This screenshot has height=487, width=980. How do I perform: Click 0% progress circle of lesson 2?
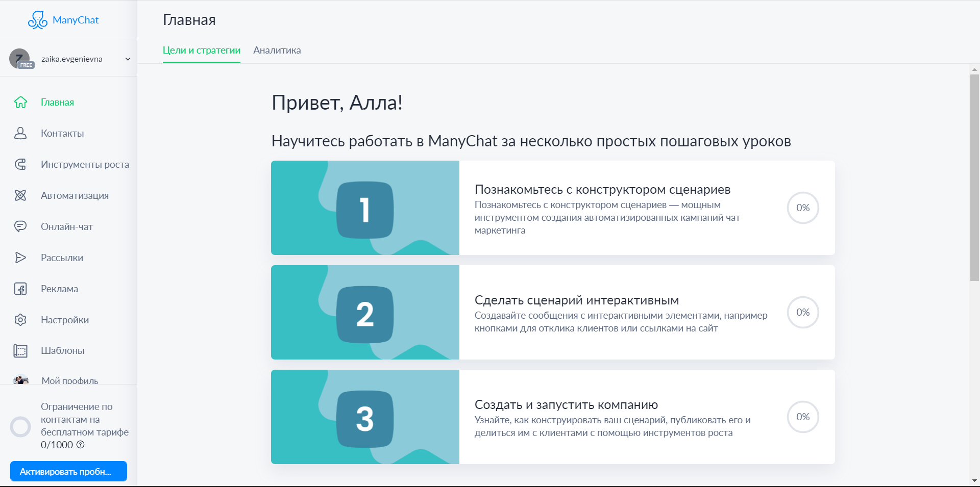click(x=803, y=313)
